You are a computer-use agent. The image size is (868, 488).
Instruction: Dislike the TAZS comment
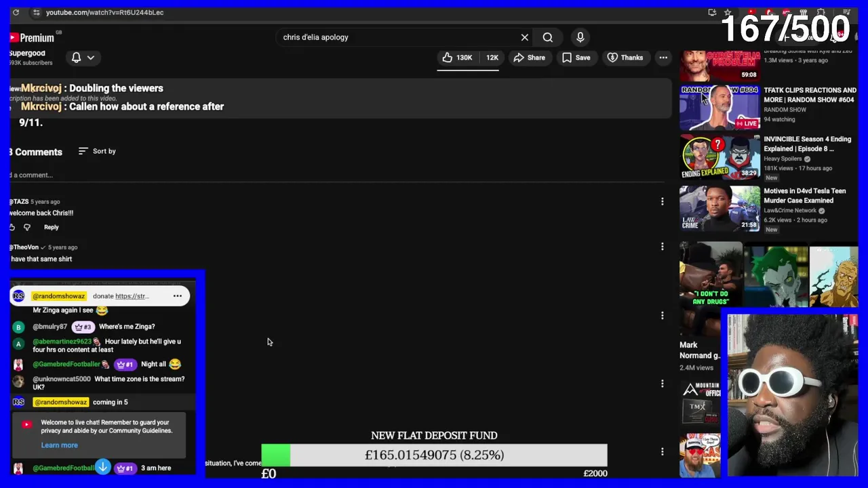click(27, 227)
